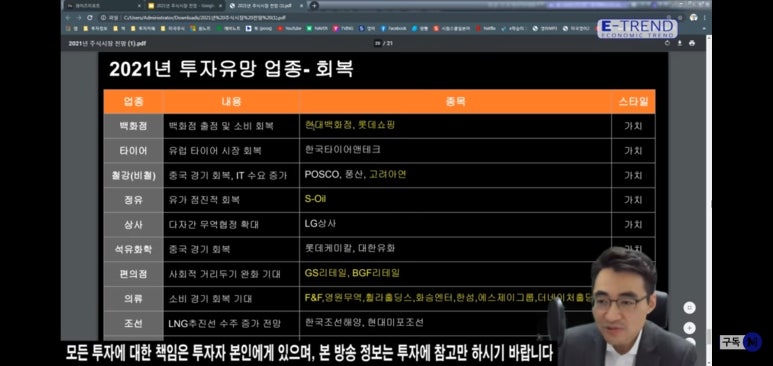Open Facebook bookmark
The height and width of the screenshot is (366, 773).
(x=393, y=29)
